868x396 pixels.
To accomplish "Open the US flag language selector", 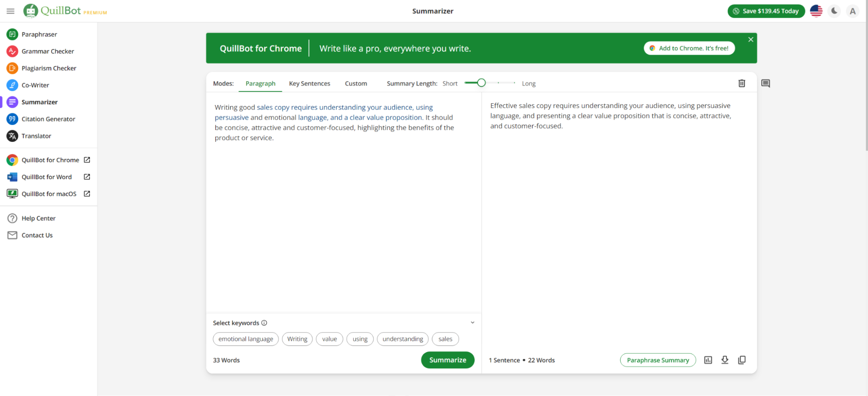I will click(x=816, y=11).
